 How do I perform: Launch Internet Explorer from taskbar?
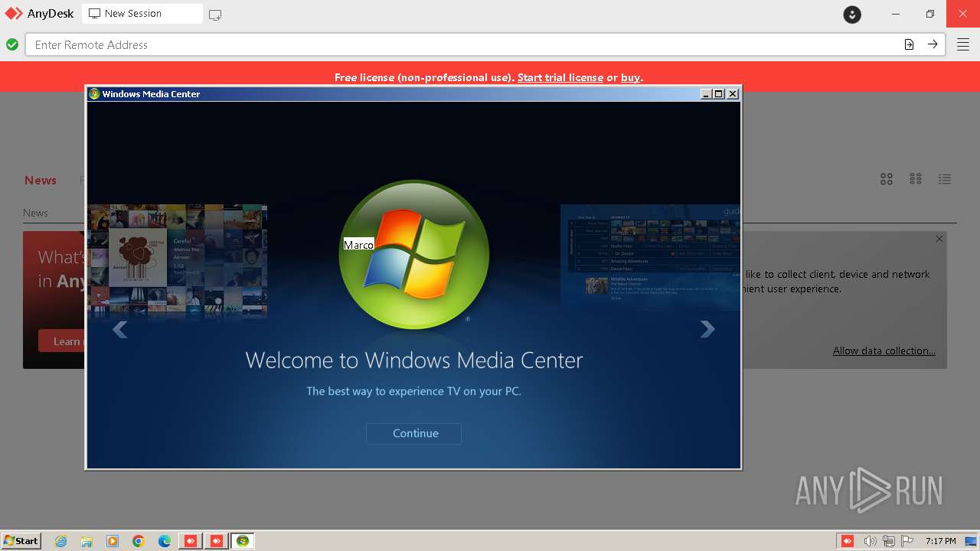click(x=61, y=541)
